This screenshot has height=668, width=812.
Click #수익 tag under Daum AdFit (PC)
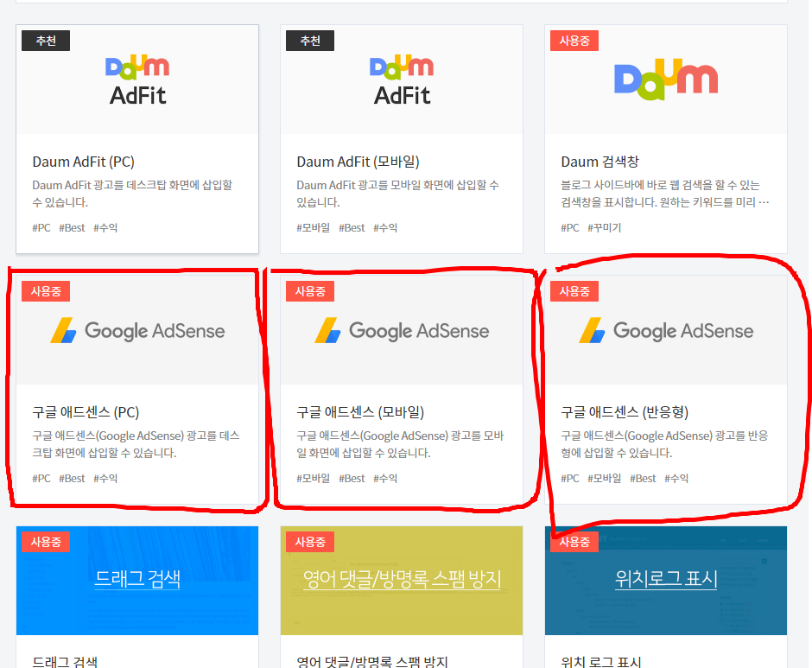click(x=105, y=227)
